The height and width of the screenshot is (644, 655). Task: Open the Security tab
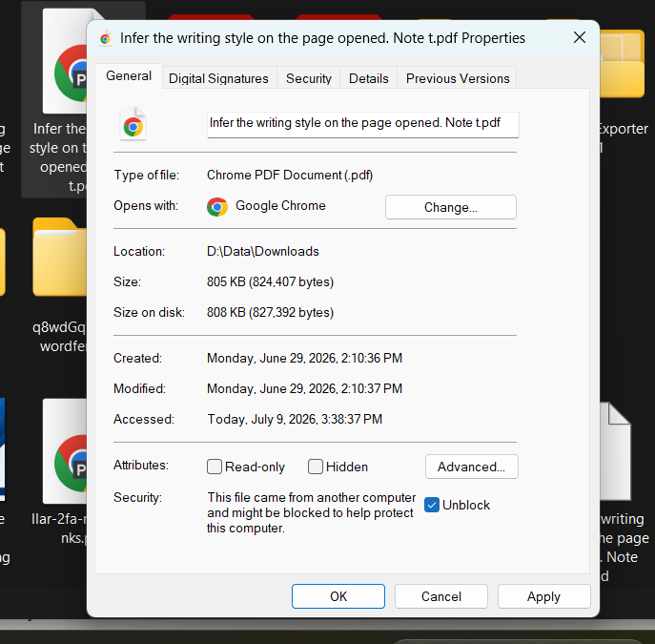tap(308, 78)
